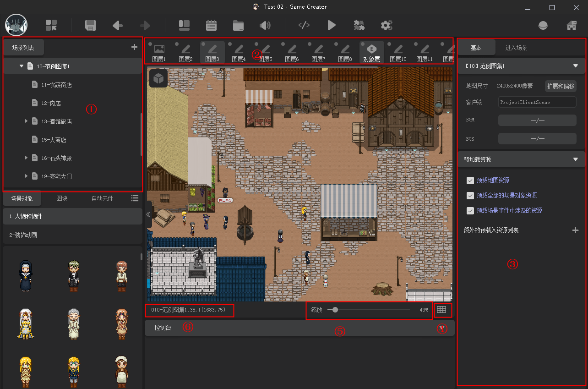Toggle 图层10 visibility dot

pos(389,44)
